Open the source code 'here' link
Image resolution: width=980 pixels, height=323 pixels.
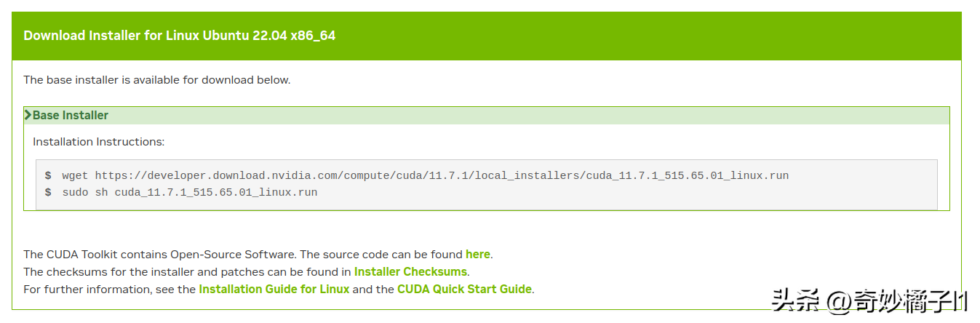click(x=478, y=254)
